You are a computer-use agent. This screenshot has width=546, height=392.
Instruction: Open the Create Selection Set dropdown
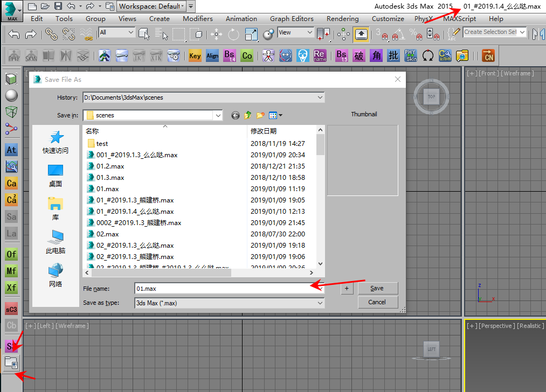(x=494, y=32)
